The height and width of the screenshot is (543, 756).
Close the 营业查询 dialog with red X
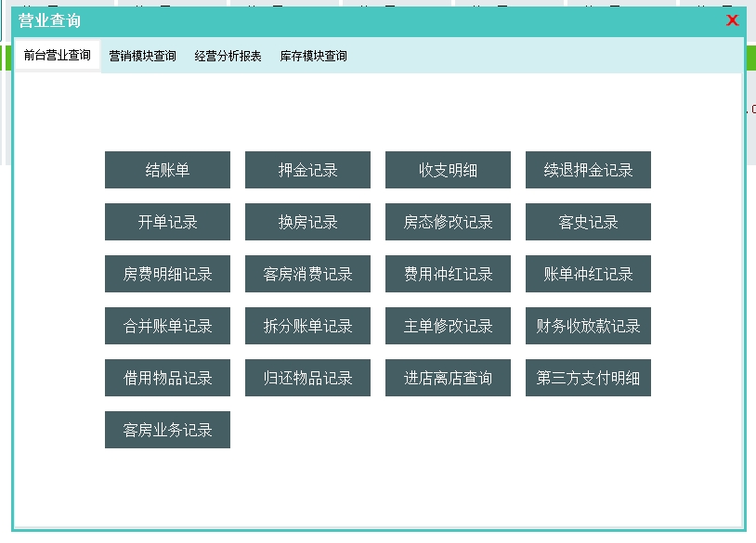coord(732,20)
